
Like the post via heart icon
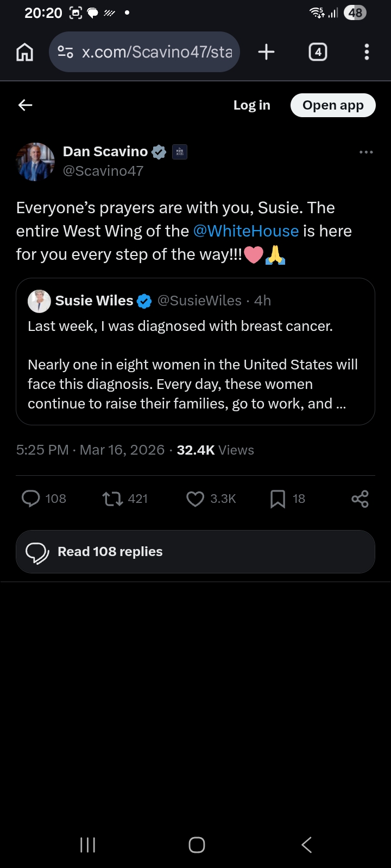195,499
